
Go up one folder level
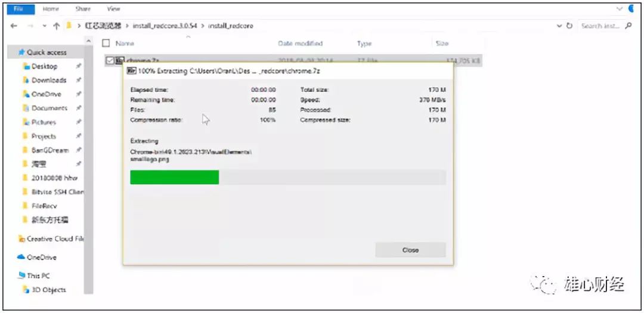click(x=56, y=26)
